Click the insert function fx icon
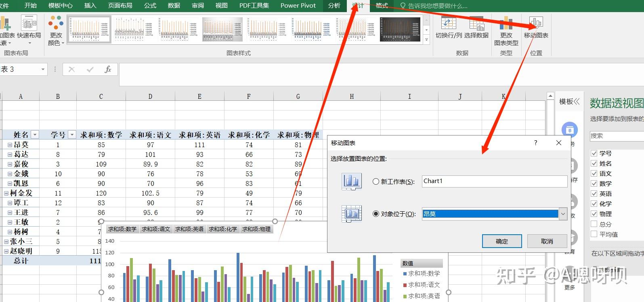 click(108, 69)
